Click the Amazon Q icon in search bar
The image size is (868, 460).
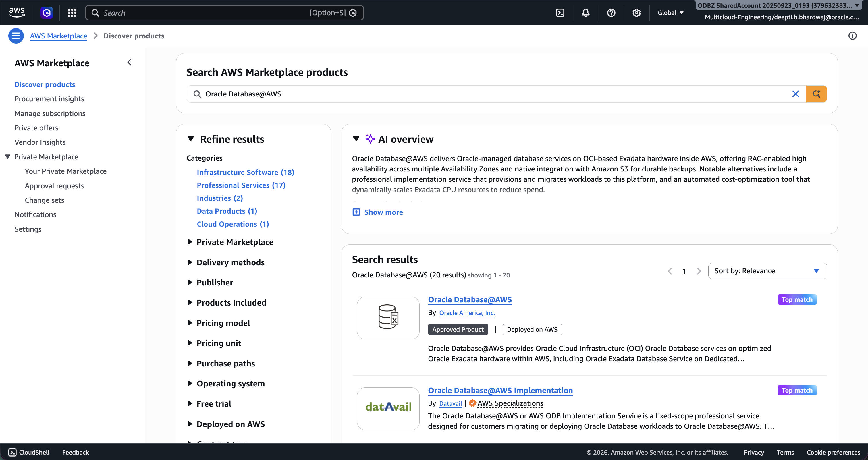[x=353, y=13]
